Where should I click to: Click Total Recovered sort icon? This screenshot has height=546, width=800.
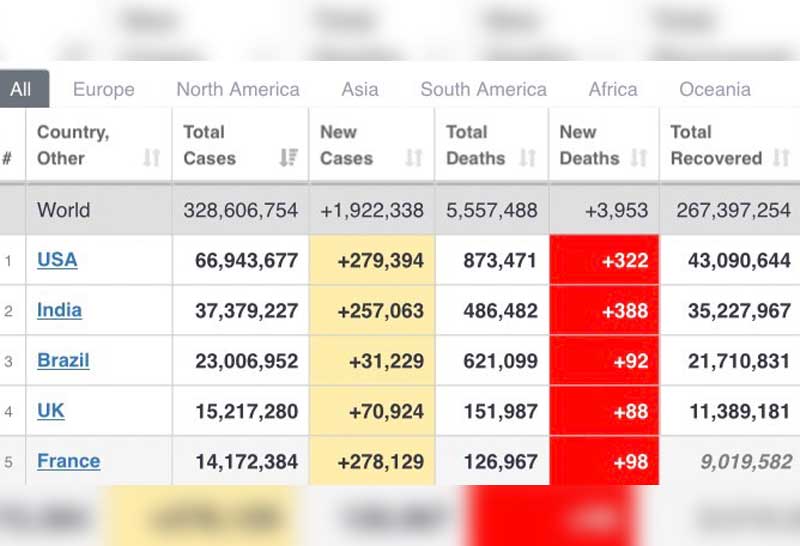click(x=781, y=158)
